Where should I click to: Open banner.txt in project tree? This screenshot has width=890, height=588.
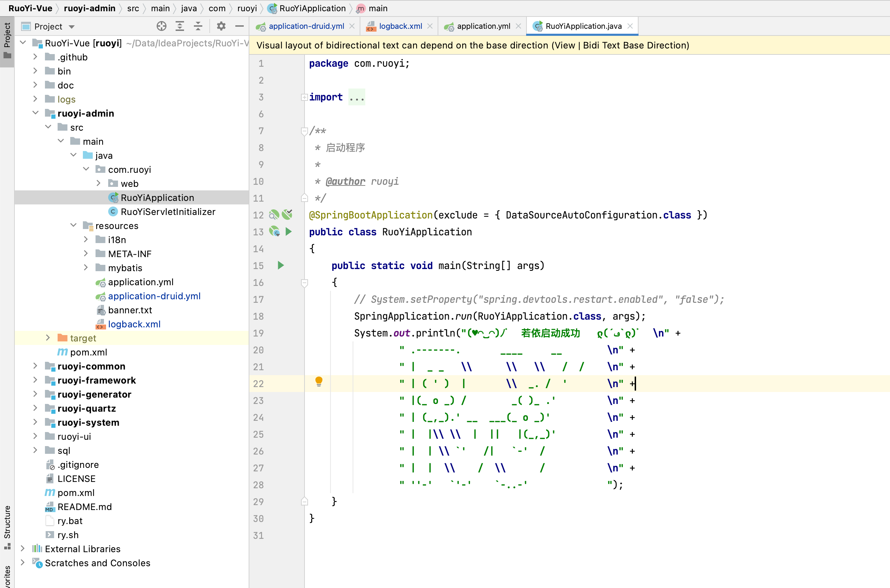(130, 310)
